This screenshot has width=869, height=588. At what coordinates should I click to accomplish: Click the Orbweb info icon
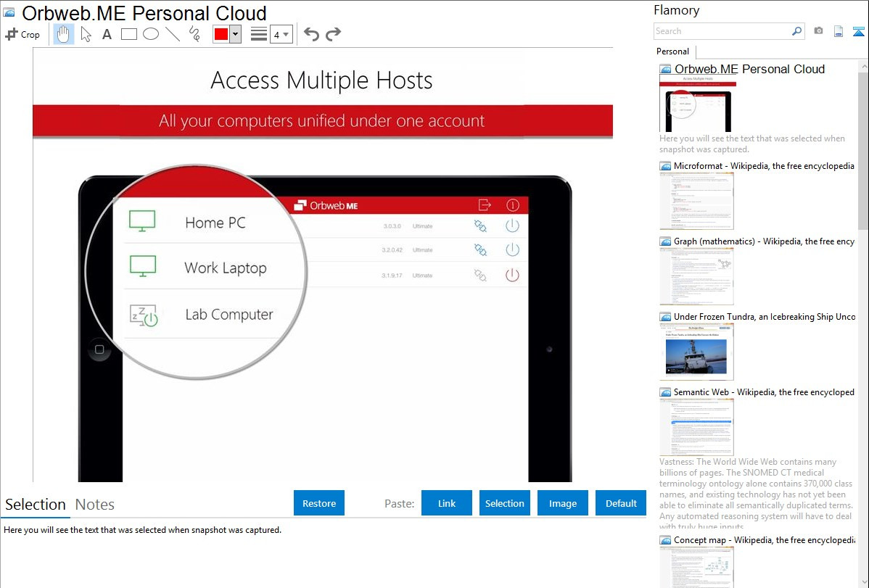(x=513, y=206)
